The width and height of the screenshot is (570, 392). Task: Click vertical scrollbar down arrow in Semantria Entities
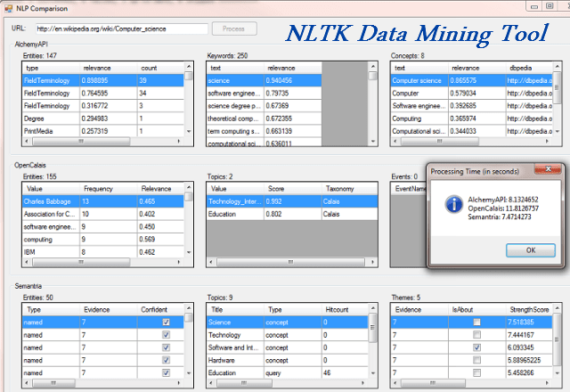click(189, 372)
